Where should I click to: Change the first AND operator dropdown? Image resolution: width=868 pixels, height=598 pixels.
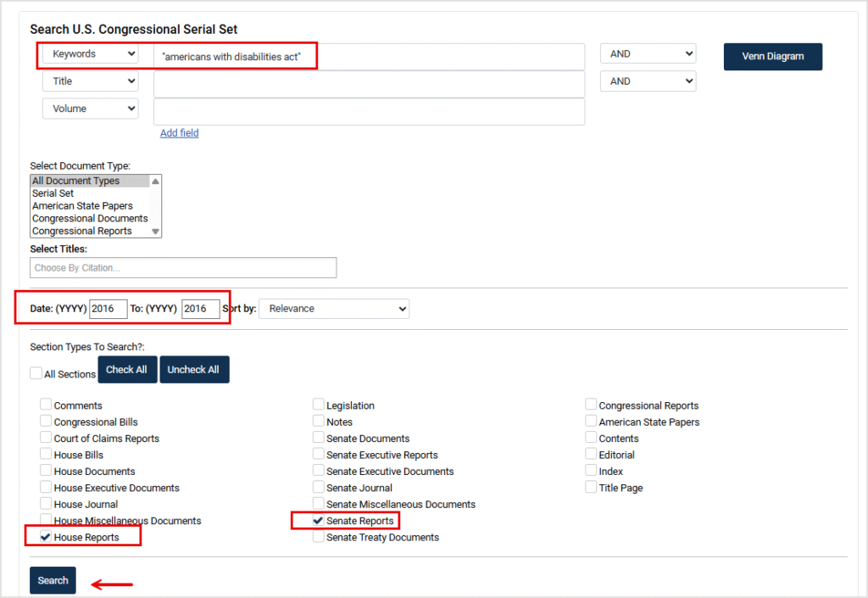648,54
